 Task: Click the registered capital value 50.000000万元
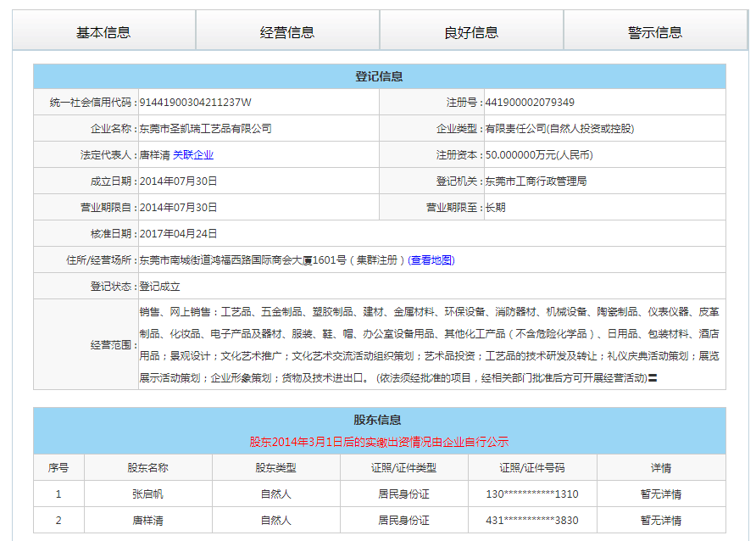click(x=539, y=155)
